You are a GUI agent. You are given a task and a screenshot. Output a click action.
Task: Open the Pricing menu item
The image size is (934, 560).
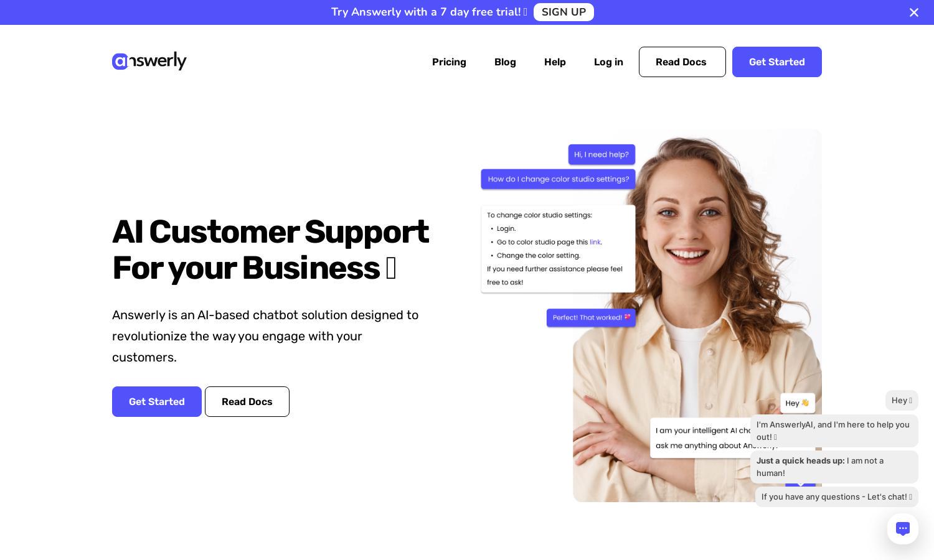449,62
